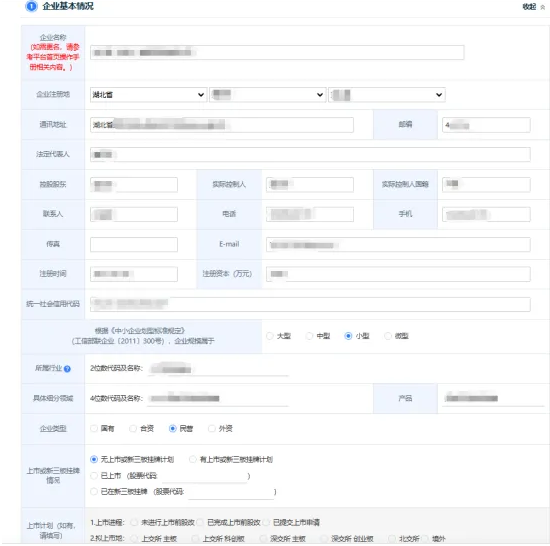This screenshot has width=550, height=546.
Task: Select 有上市或新三板挂牌计划 radio option
Action: coord(193,459)
